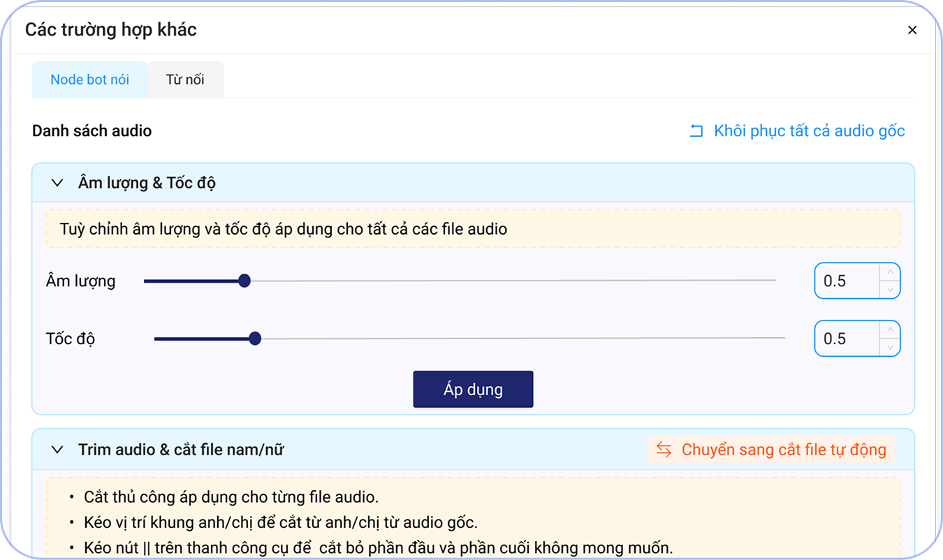943x560 pixels.
Task: Focus the Tốc độ value input field
Action: [x=847, y=339]
